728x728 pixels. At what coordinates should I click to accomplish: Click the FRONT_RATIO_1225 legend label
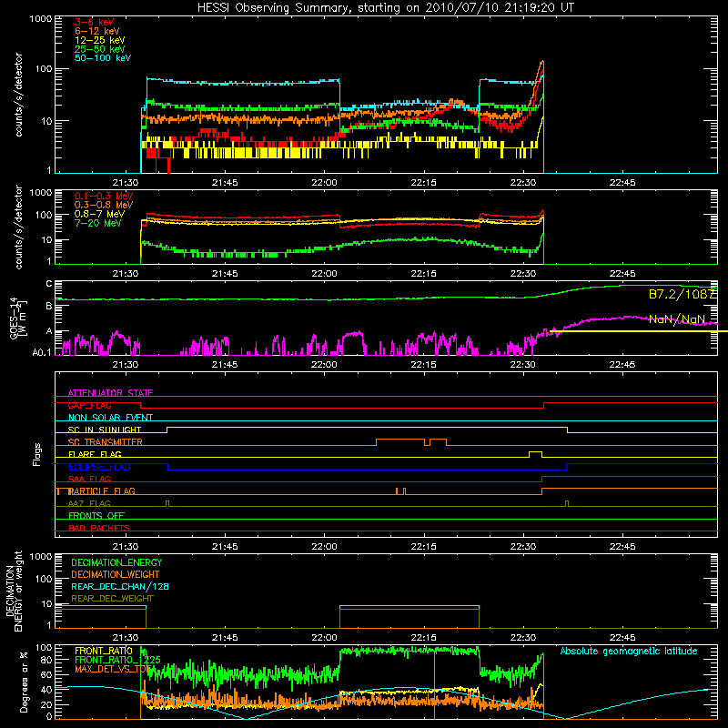click(x=117, y=660)
